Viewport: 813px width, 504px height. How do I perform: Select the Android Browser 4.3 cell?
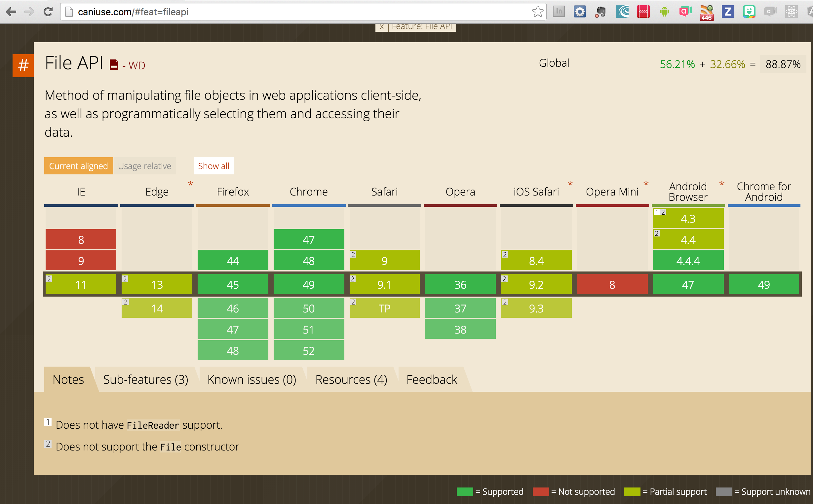click(x=688, y=218)
